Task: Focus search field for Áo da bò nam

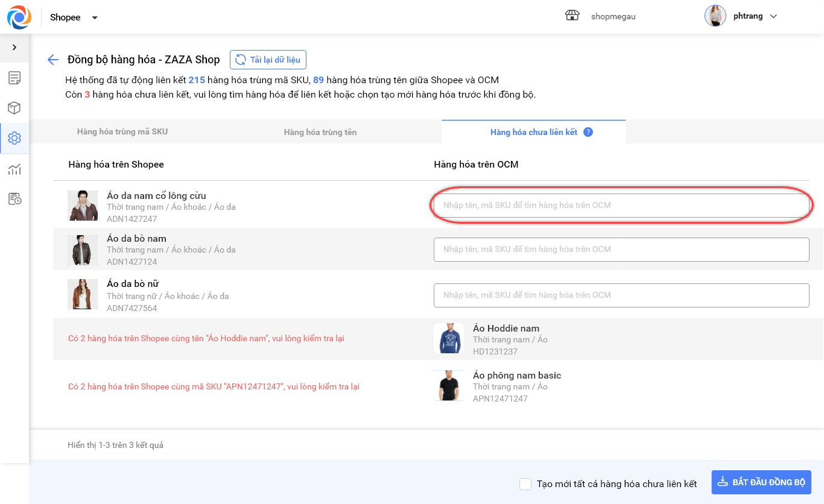Action: coord(621,250)
